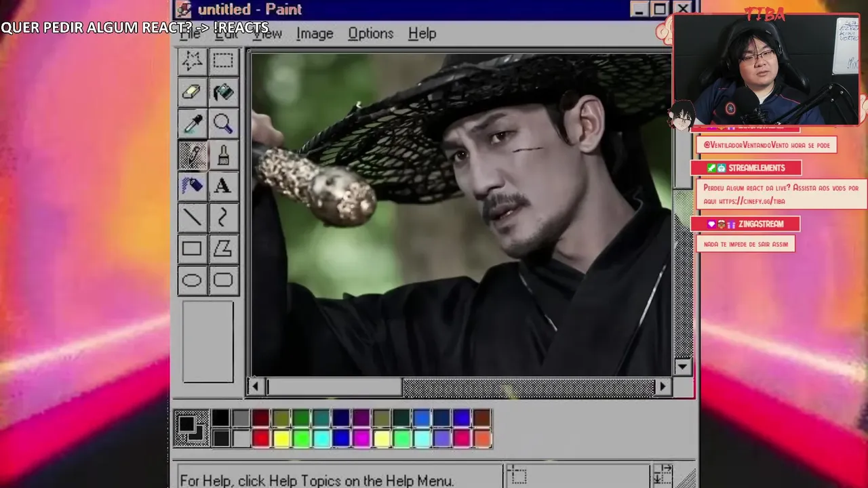Select the Airbrush spray tool
This screenshot has width=868, height=488.
click(192, 186)
